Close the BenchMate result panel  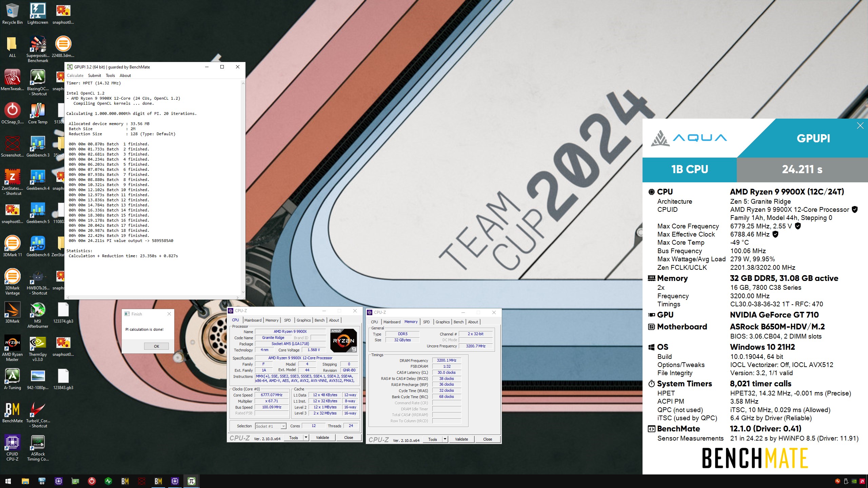[860, 126]
